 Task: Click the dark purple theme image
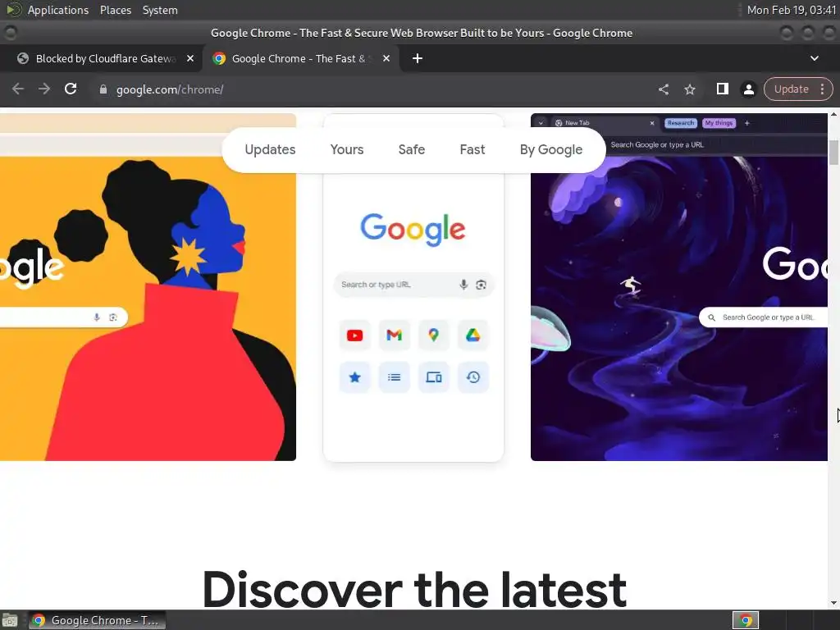(679, 286)
